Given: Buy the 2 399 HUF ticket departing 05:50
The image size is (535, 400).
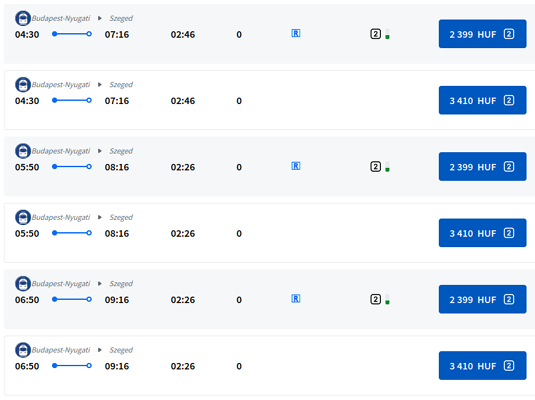Looking at the screenshot, I should click(x=482, y=167).
